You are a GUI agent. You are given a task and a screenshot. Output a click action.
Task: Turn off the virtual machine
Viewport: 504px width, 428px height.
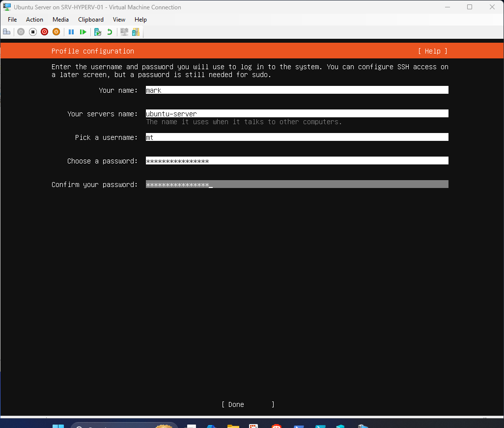(x=32, y=31)
